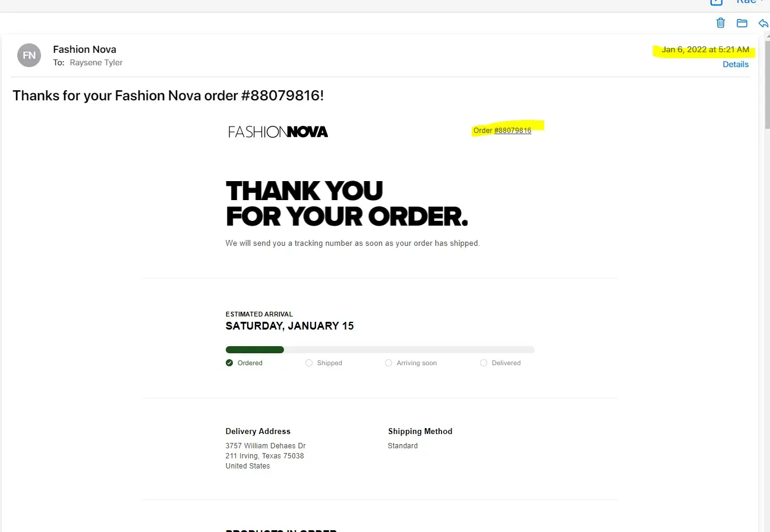Open order #88079816 link
770x532 pixels.
(513, 131)
